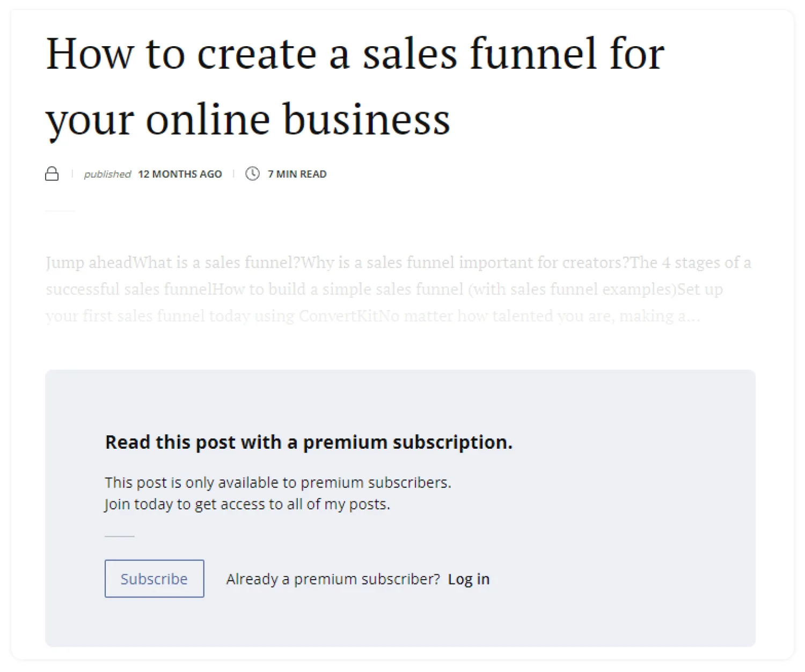
Task: Click the excerpt line mentioning ConvertKit
Action: pos(372,316)
